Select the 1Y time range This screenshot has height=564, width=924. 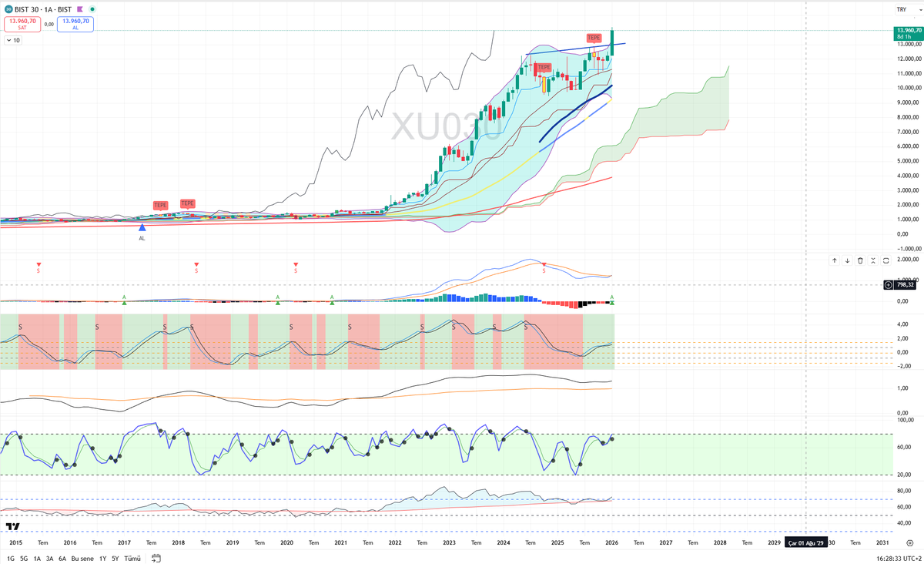[x=102, y=559]
